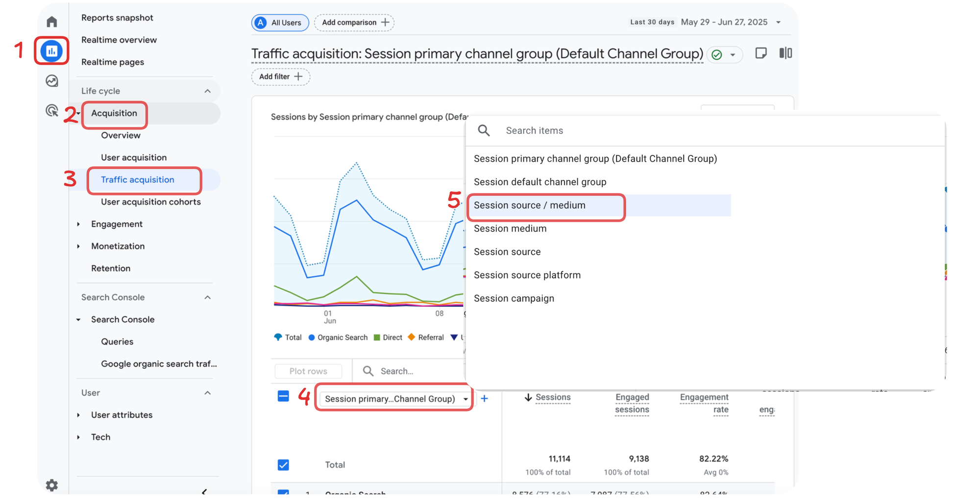Click the Organic Search legend swatch

tap(311, 337)
